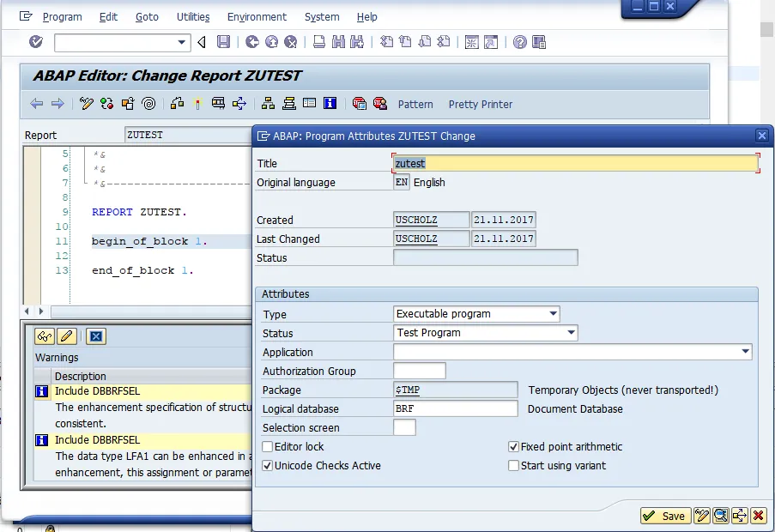Open the Utilities menu

(193, 17)
